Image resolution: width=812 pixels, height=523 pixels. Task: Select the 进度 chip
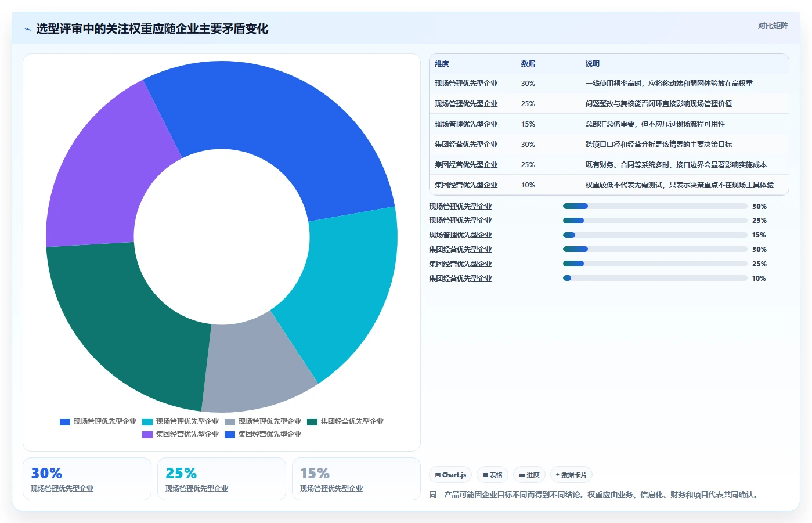point(529,475)
